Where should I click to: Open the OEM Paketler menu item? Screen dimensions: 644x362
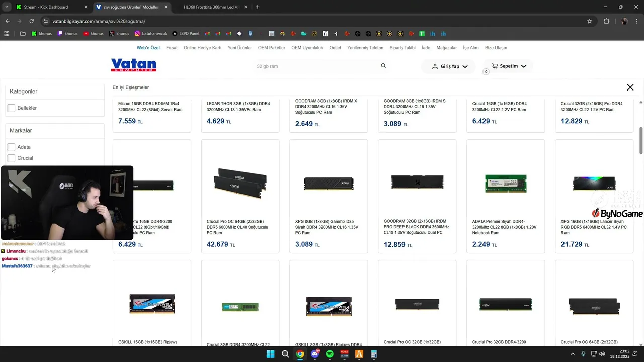click(272, 48)
